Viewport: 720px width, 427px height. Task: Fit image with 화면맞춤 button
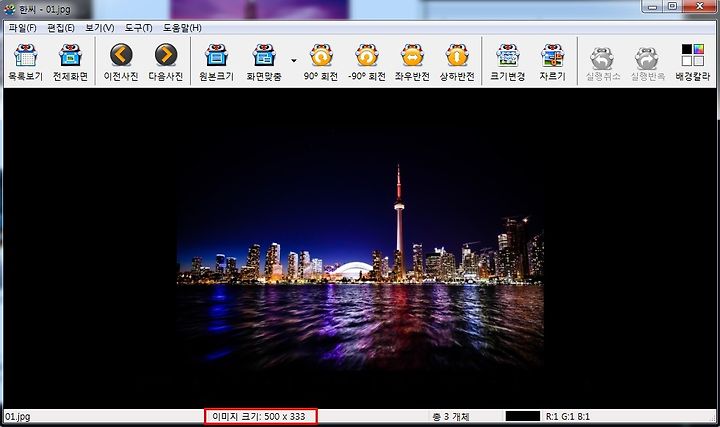tap(264, 62)
